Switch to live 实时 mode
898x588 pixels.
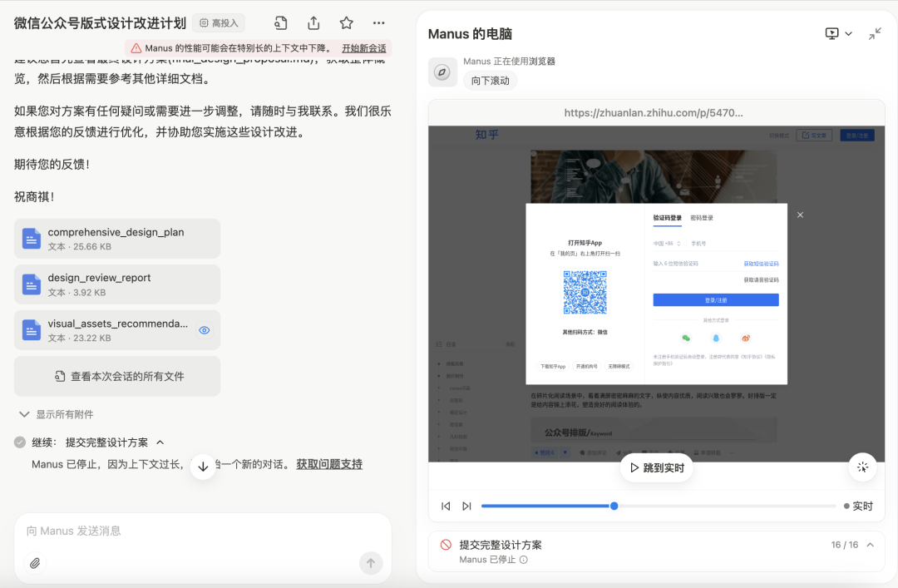858,506
